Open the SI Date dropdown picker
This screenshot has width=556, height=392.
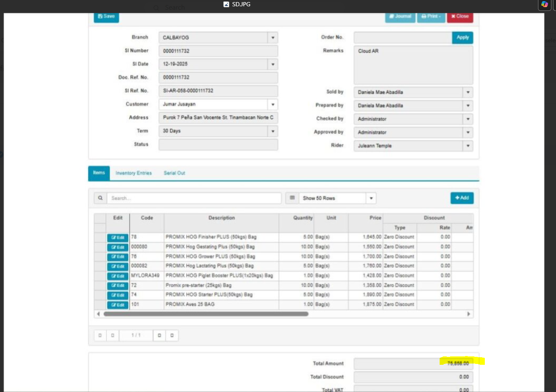(273, 64)
